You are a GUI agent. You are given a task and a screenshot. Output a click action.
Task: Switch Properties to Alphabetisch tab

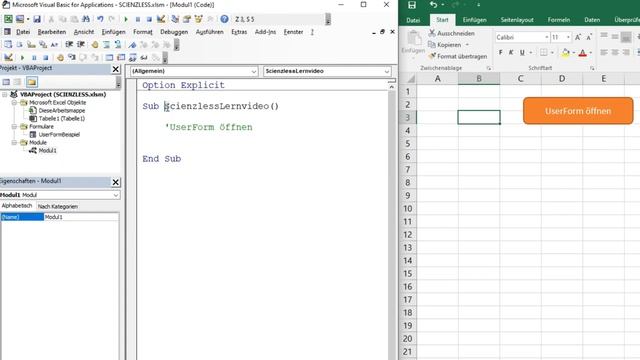17,206
